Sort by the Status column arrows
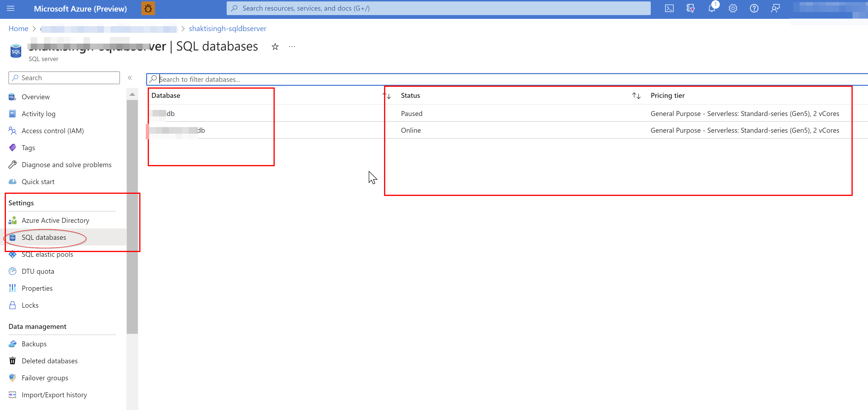Screen dimensions: 868x410 (x=636, y=96)
